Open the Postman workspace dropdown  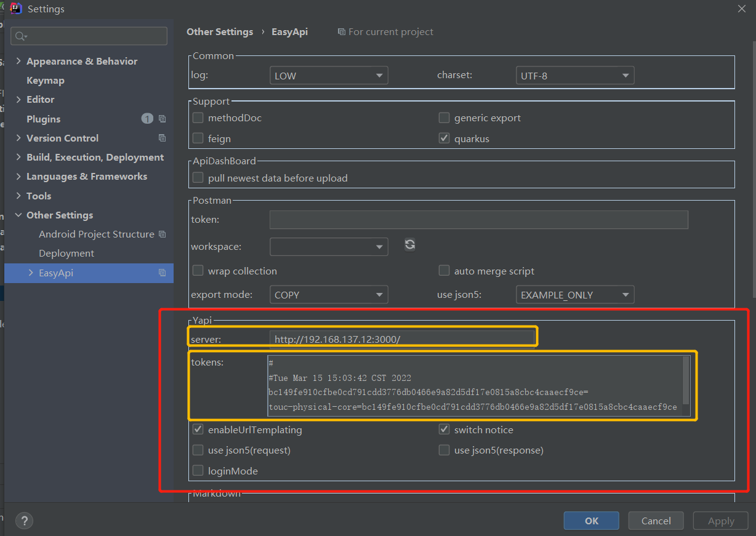329,247
